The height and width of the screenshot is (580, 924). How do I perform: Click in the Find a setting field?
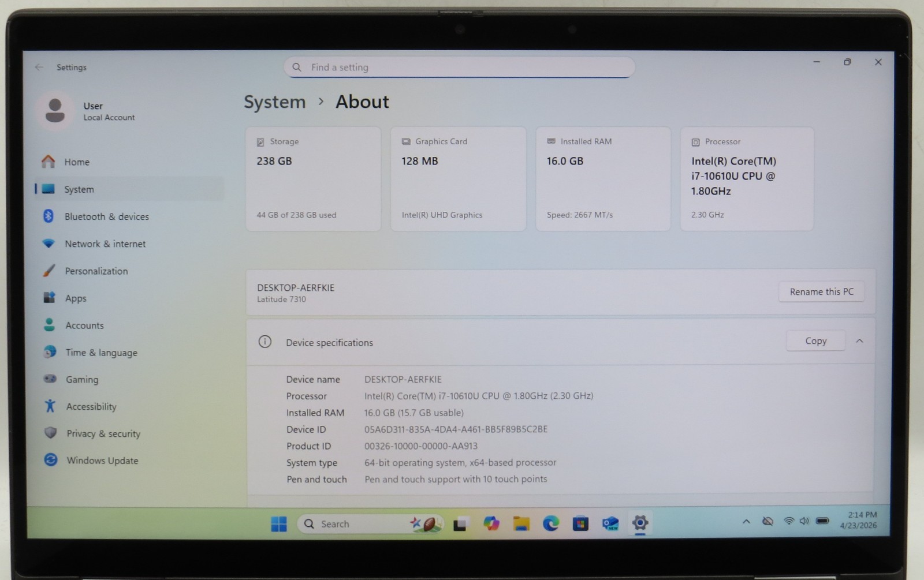coord(459,67)
